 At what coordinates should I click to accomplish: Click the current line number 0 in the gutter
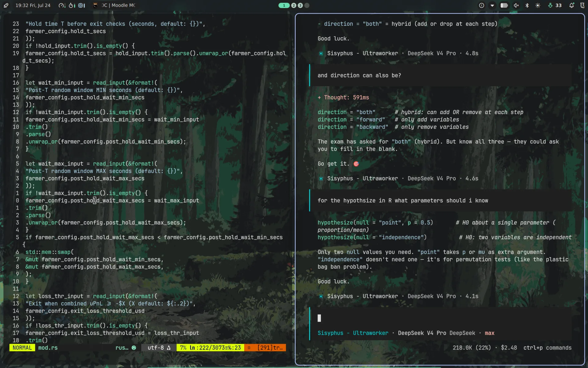pos(17,201)
